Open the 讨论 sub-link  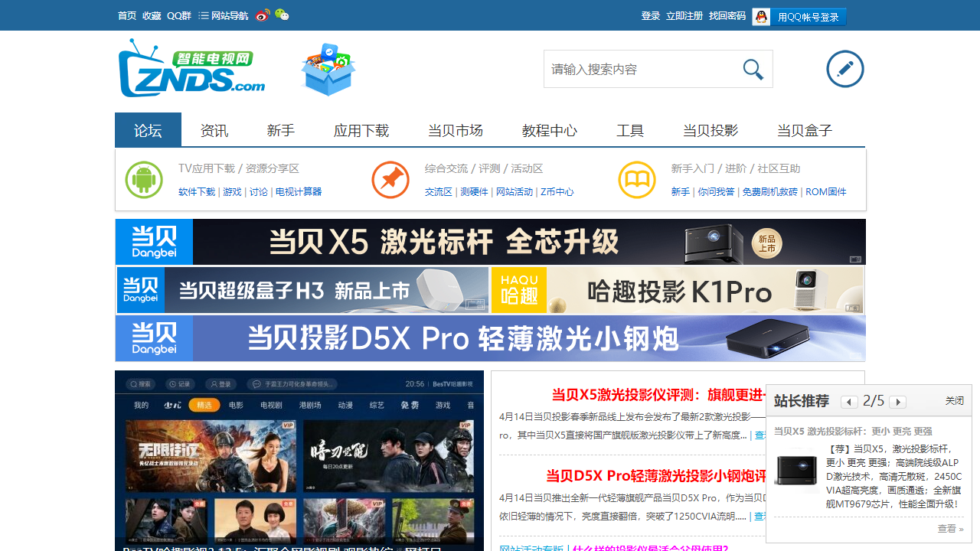[259, 192]
